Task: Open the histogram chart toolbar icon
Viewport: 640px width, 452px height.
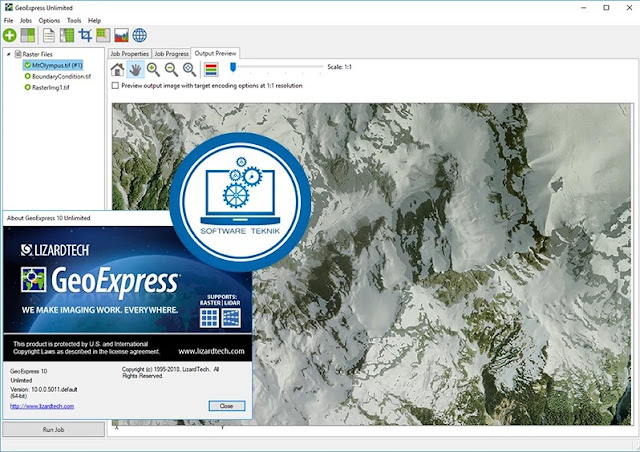Action: (x=121, y=36)
